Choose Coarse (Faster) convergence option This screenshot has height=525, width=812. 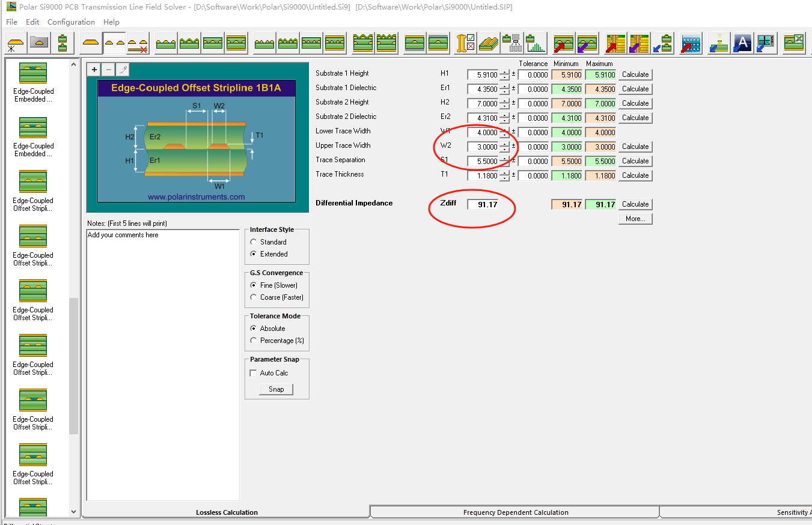254,297
